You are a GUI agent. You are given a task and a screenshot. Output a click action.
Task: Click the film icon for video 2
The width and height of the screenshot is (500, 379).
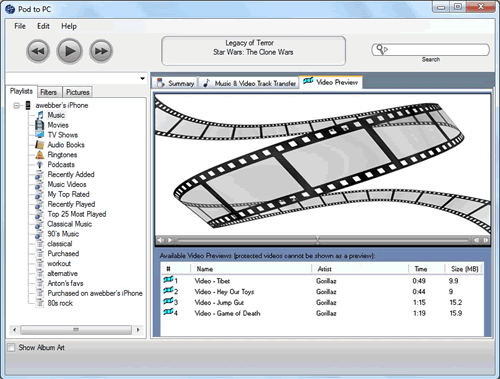[x=168, y=290]
